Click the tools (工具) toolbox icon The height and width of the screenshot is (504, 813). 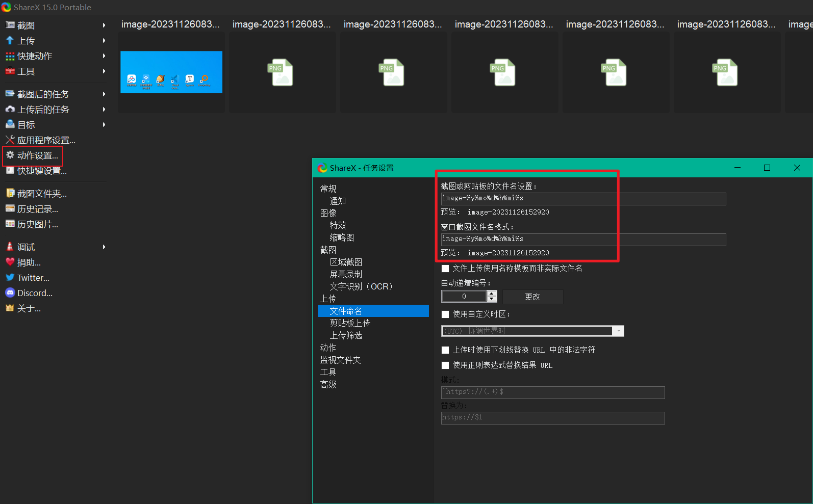(10, 71)
